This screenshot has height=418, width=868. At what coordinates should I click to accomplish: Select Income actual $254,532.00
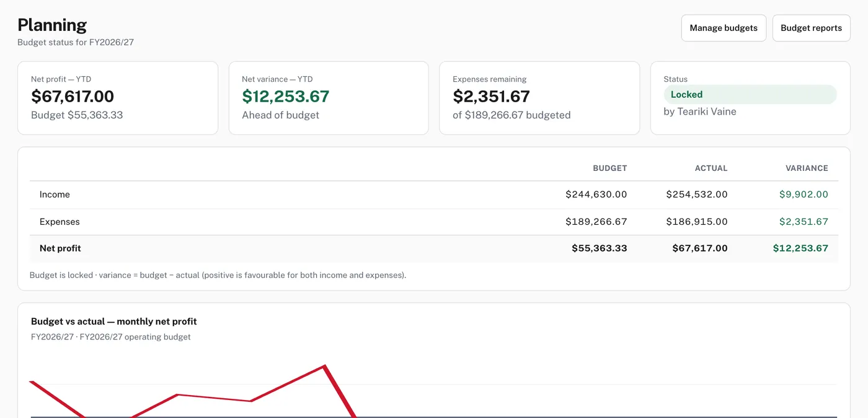pos(697,194)
